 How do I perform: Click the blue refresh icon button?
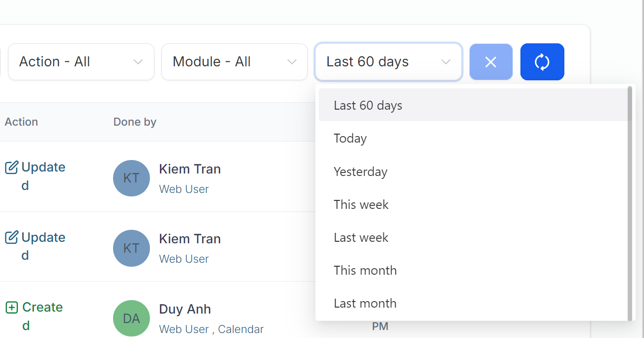tap(542, 62)
